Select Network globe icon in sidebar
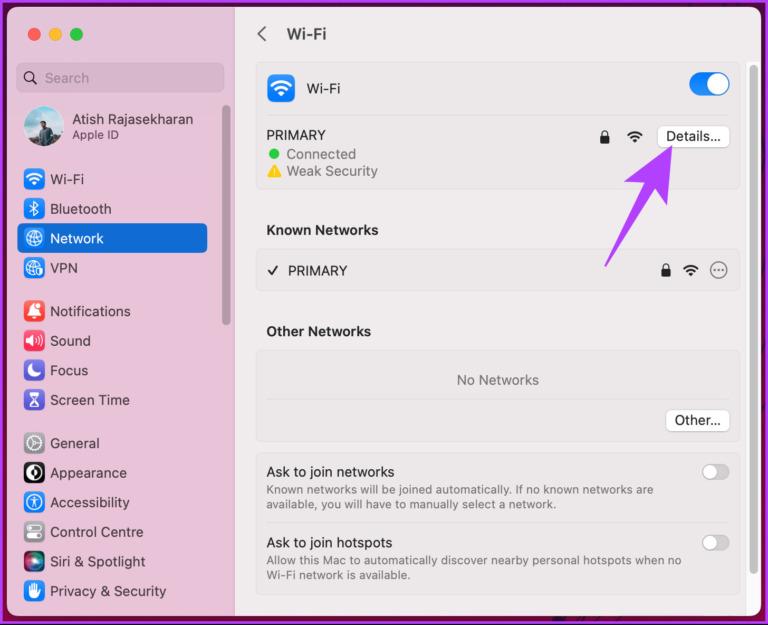The height and width of the screenshot is (625, 768). (x=34, y=239)
